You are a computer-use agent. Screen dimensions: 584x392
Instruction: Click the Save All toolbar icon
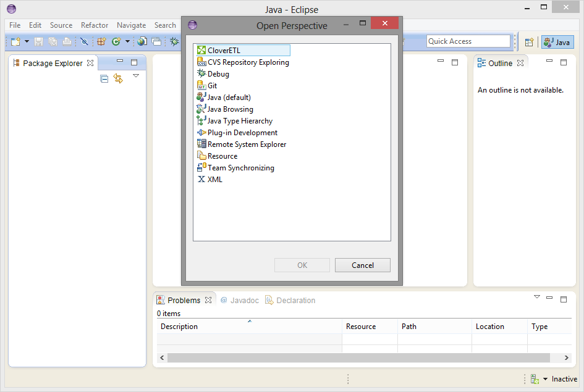pyautogui.click(x=53, y=41)
